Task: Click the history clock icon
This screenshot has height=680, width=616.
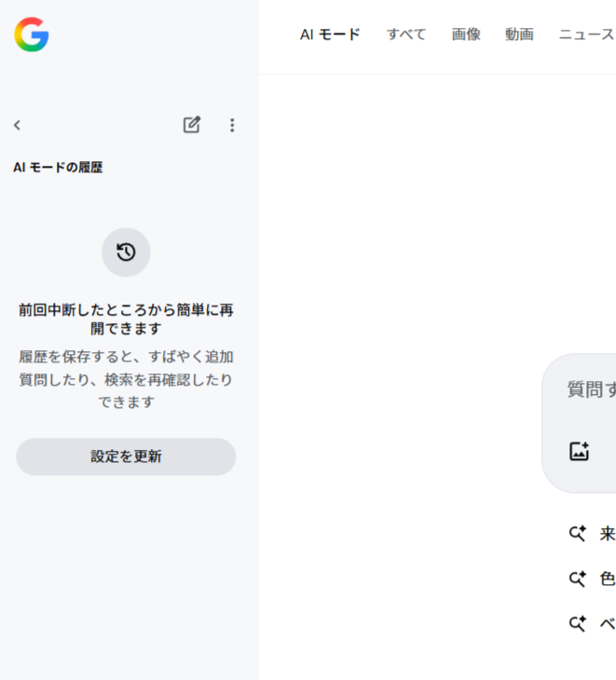Action: coord(126,252)
